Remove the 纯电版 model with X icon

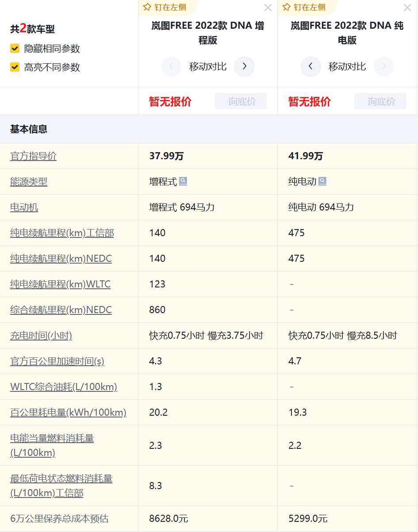coord(407,8)
